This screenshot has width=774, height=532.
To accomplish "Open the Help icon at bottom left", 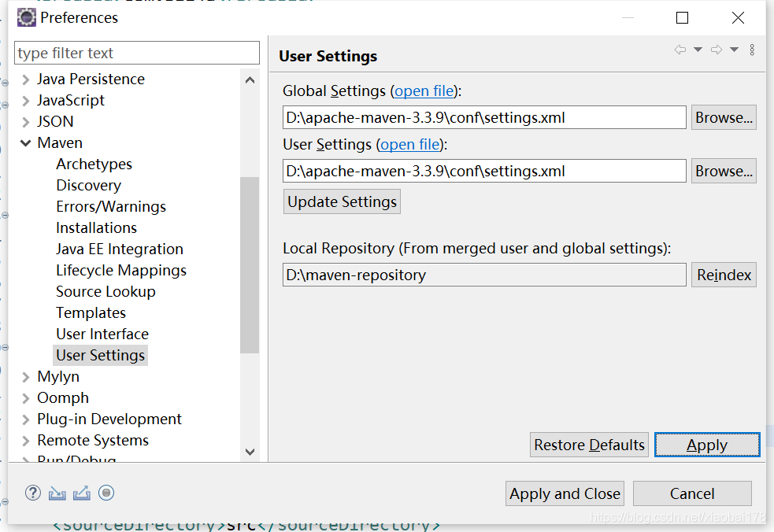I will point(33,493).
